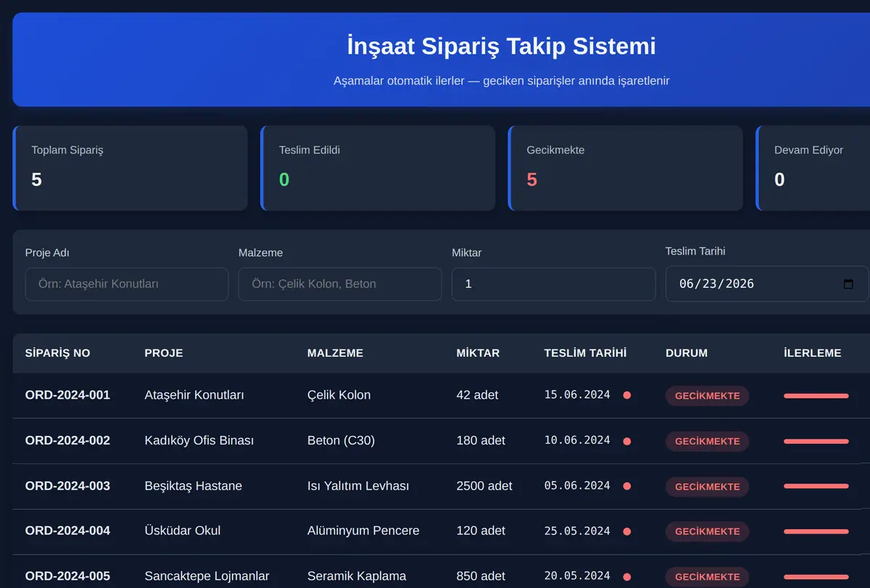This screenshot has width=870, height=588.
Task: Click the MİKTAR column header
Action: [x=478, y=353]
